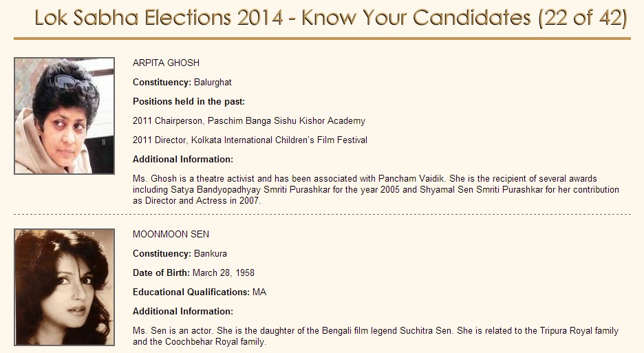Screen dimensions: 644x353
Task: Click Additional Information label under Moonmoon Sen
Action: point(182,312)
